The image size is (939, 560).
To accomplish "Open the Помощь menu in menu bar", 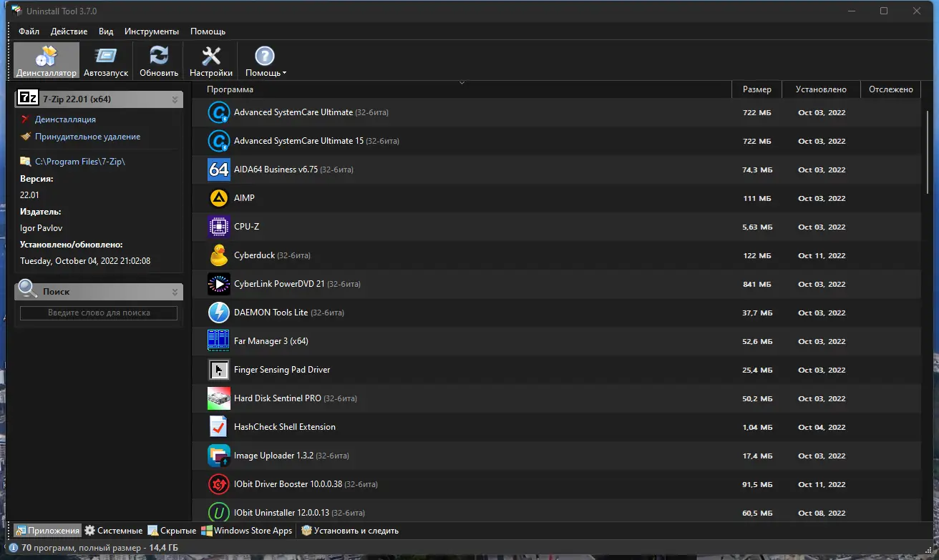I will tap(208, 31).
